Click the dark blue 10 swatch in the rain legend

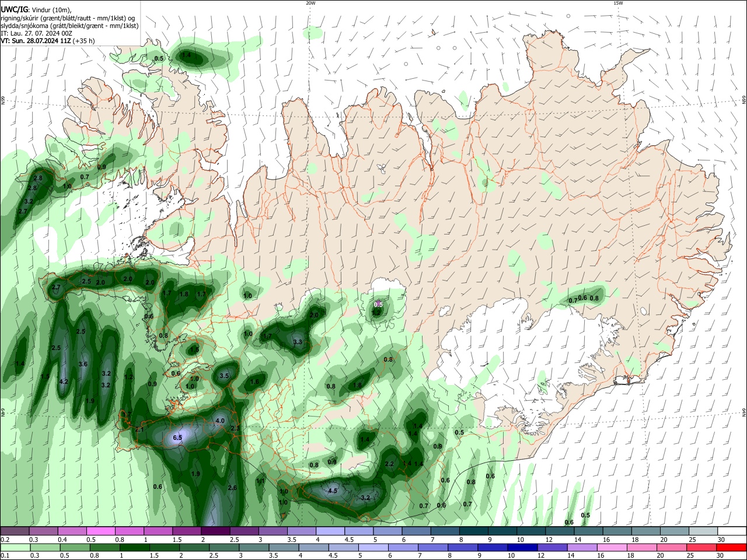tap(522, 548)
